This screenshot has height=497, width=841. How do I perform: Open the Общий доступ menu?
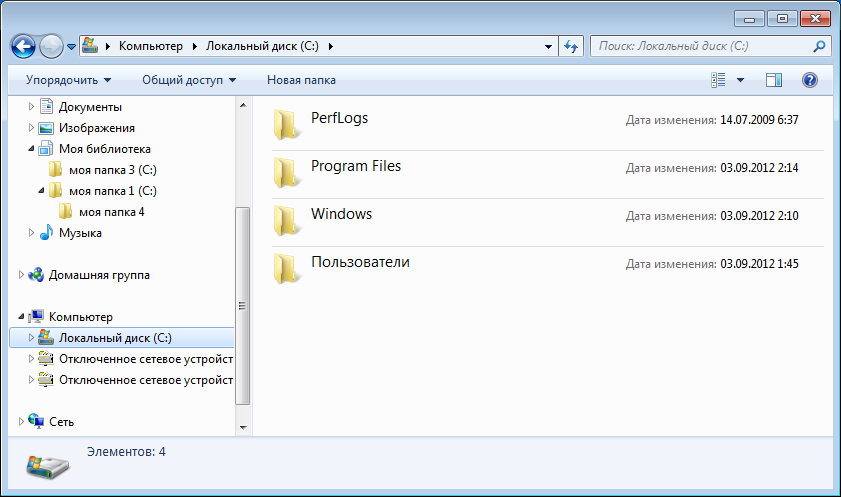point(189,80)
